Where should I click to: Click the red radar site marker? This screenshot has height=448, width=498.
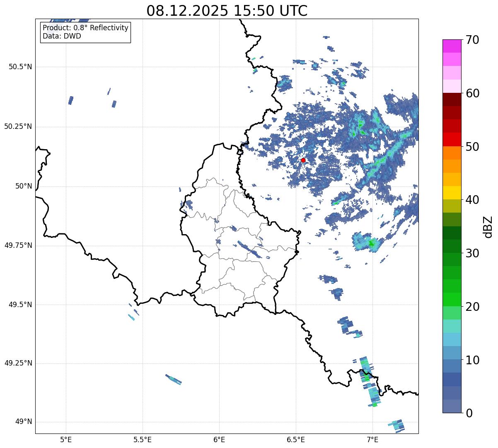[x=303, y=160]
